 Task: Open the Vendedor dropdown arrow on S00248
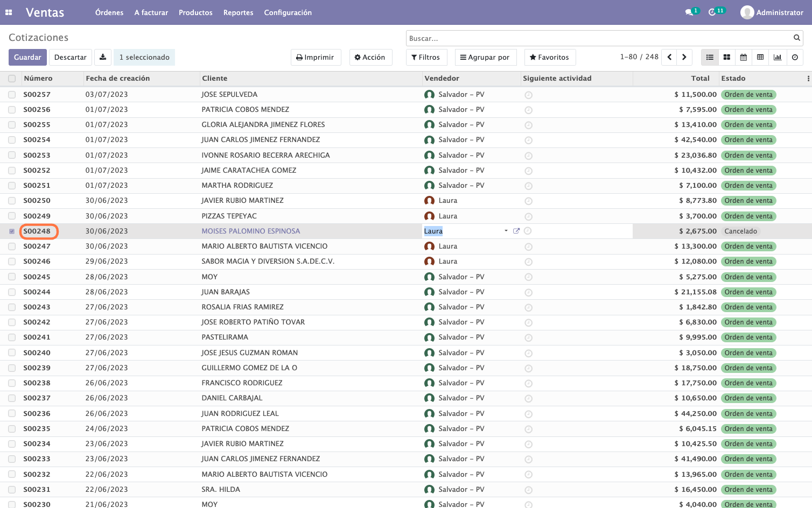click(506, 231)
